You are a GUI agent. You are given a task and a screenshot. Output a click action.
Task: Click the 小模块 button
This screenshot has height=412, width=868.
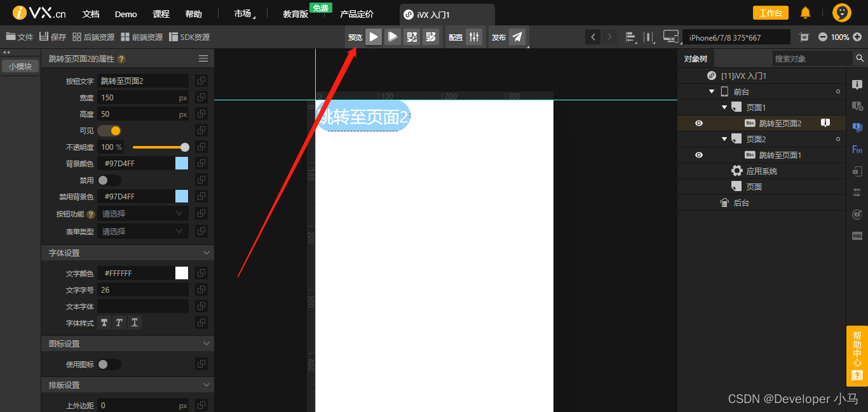point(20,66)
